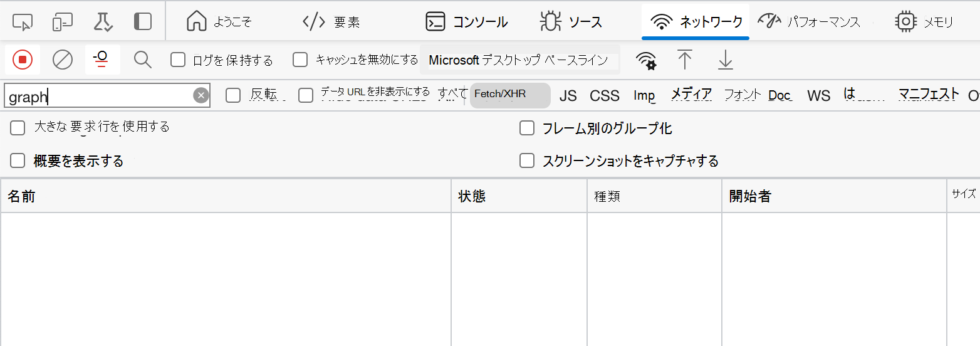Image resolution: width=980 pixels, height=346 pixels.
Task: Select the ネットワーク tab
Action: tap(696, 22)
